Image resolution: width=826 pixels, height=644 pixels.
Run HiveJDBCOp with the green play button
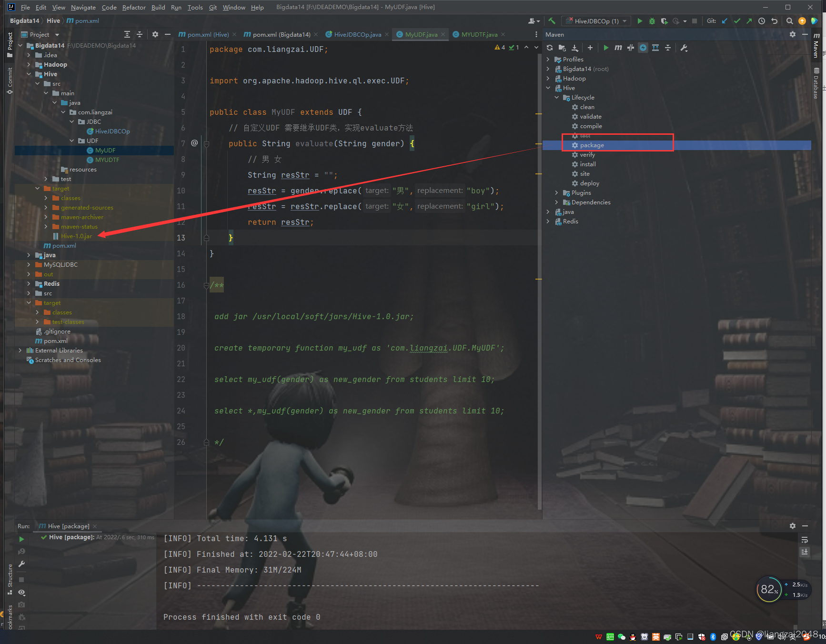640,21
